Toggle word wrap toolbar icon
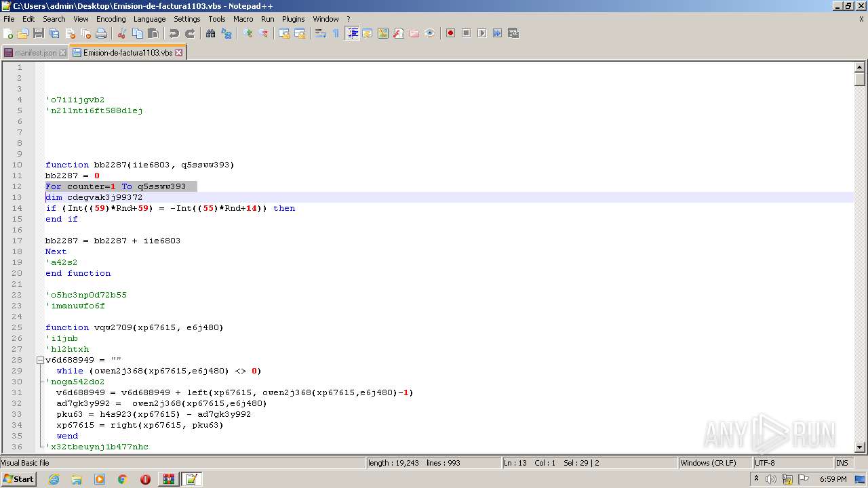 pyautogui.click(x=321, y=33)
